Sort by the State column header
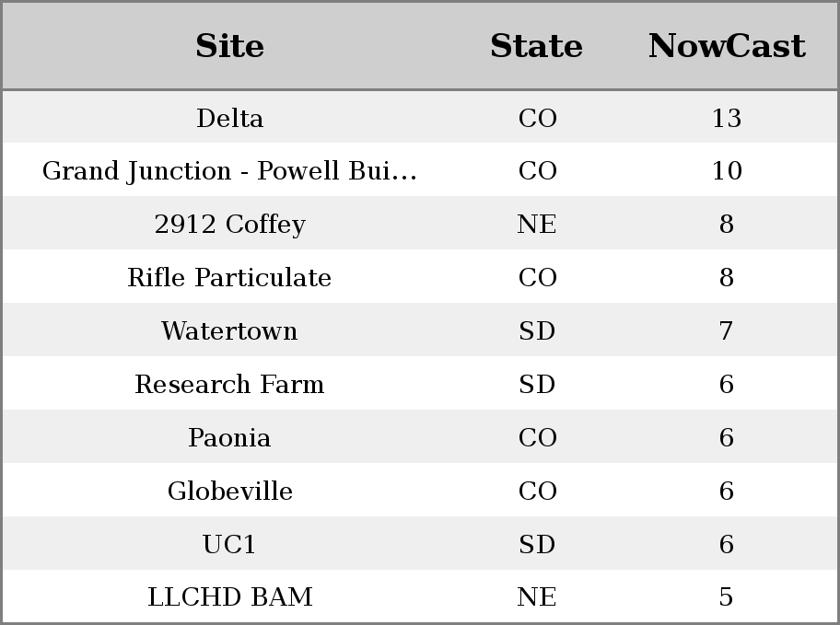This screenshot has width=840, height=625. click(x=536, y=46)
